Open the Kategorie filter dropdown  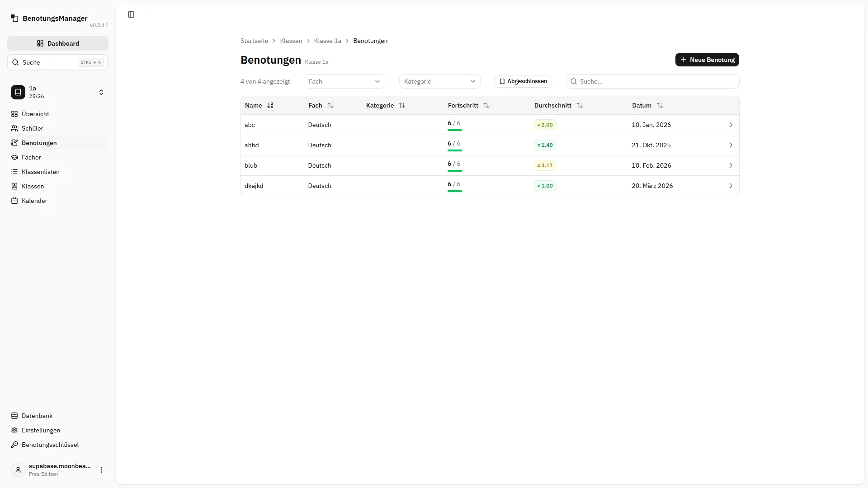click(x=439, y=81)
